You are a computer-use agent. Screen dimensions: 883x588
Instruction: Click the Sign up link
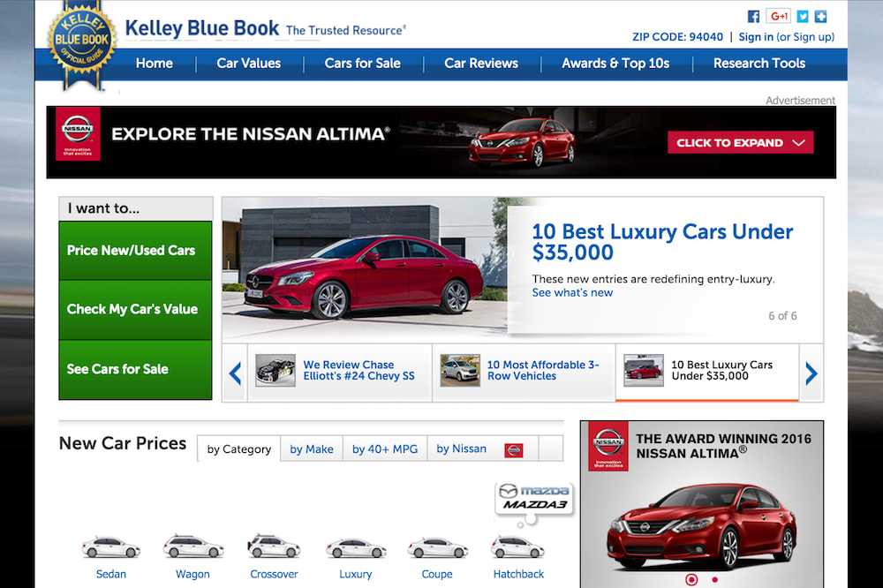813,36
